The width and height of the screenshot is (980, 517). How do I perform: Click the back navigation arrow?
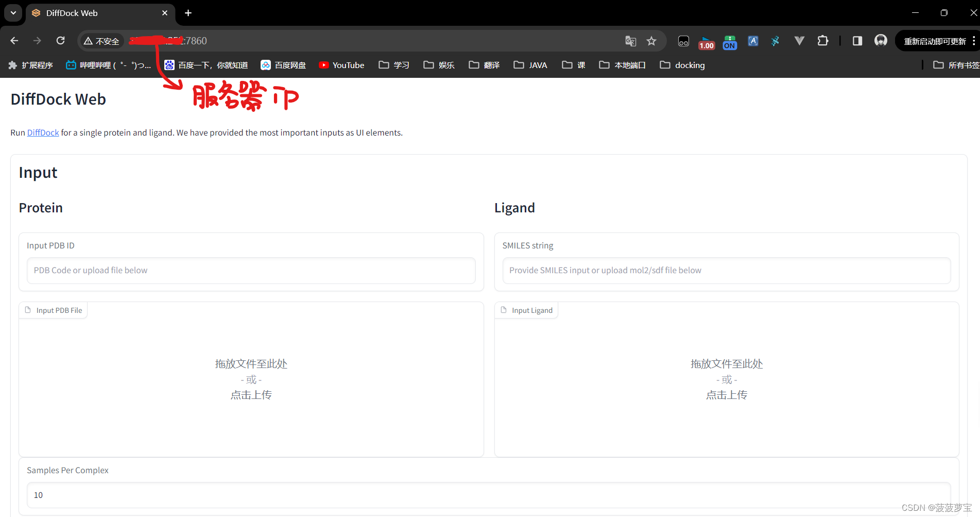click(14, 40)
